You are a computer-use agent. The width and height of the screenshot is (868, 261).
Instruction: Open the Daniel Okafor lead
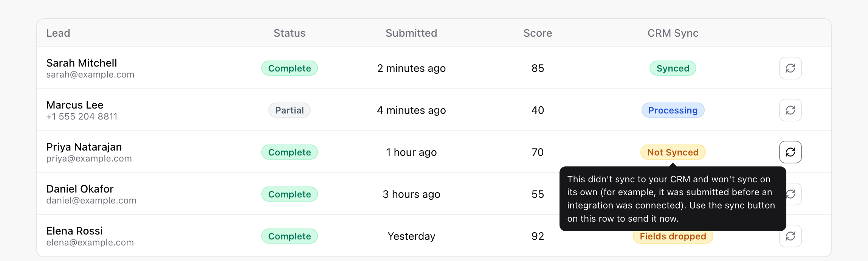point(80,189)
